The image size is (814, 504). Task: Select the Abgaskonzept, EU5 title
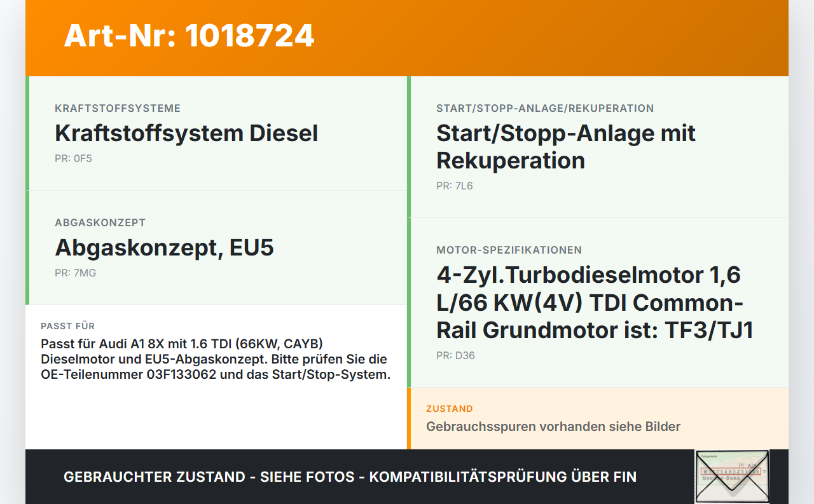[164, 247]
